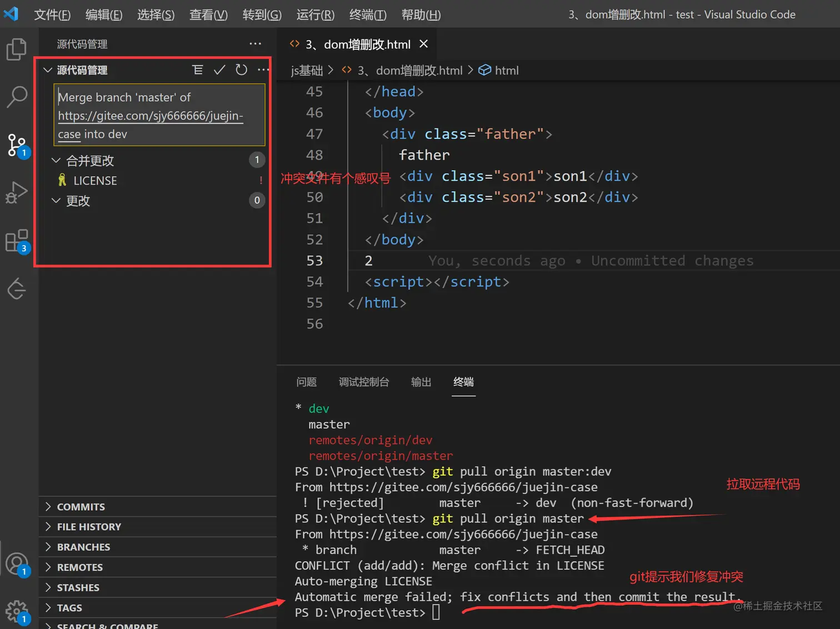Open the 选择(S) menu
Image resolution: width=840 pixels, height=629 pixels.
pos(156,14)
